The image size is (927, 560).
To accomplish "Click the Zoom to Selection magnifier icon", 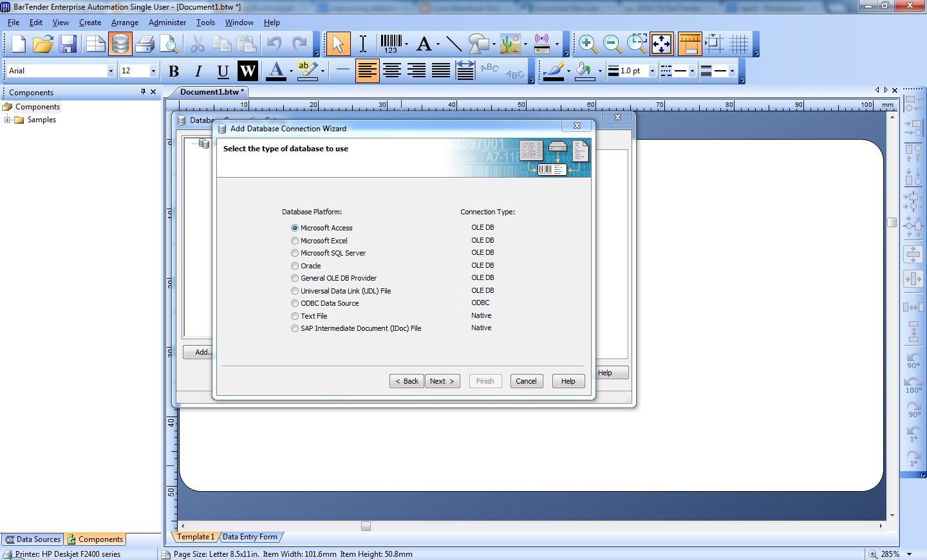I will coord(637,44).
